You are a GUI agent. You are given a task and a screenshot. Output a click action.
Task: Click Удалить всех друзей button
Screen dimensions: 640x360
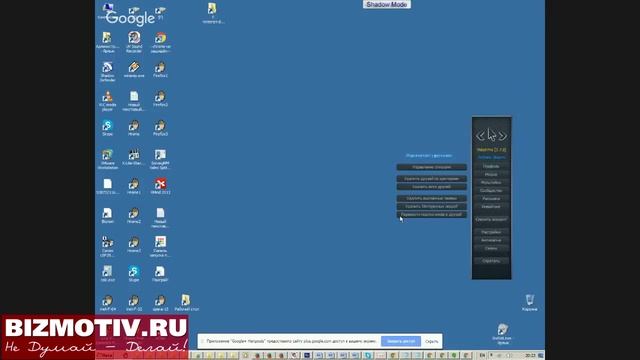click(431, 187)
